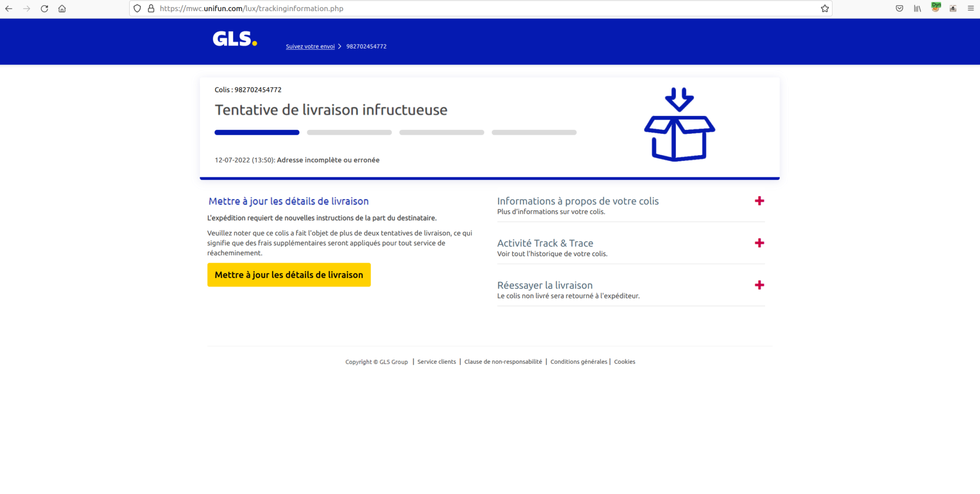980x494 pixels.
Task: Click 'Colis : 982702454772' text
Action: point(248,90)
